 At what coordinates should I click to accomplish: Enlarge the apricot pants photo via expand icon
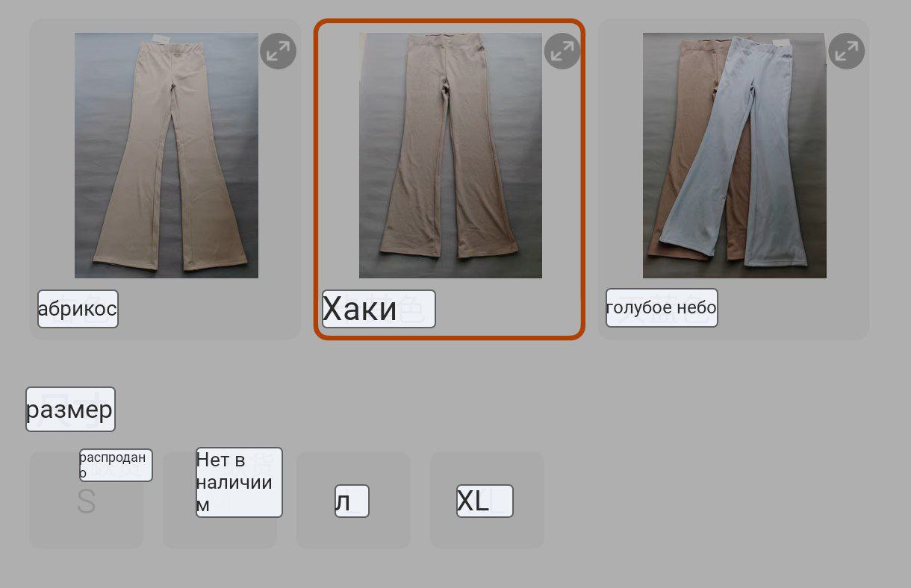click(278, 51)
